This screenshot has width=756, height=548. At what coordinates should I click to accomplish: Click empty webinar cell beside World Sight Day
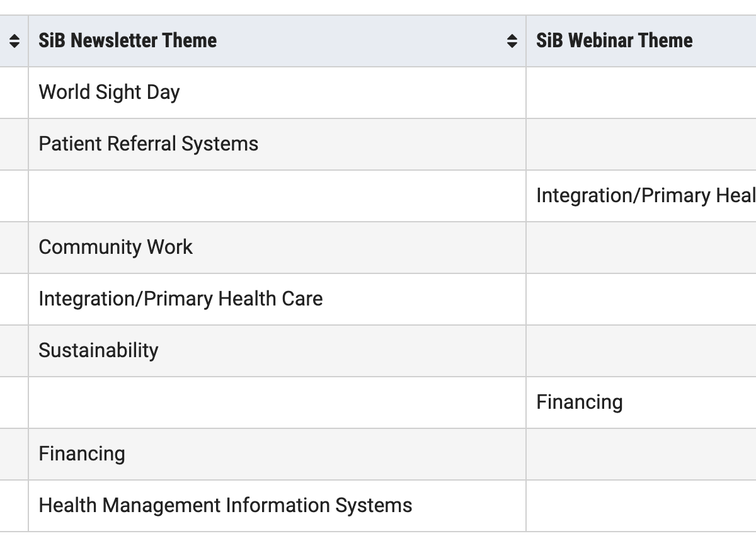[641, 93]
